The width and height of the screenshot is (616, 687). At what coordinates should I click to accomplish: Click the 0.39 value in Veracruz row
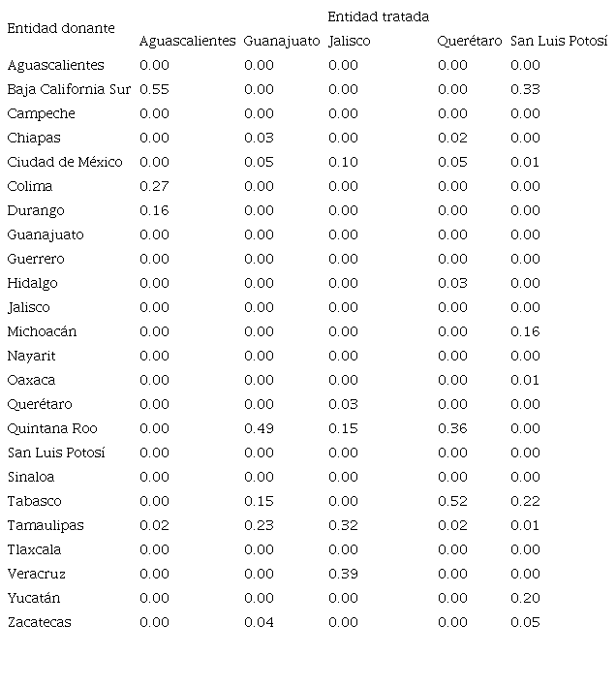coord(343,575)
